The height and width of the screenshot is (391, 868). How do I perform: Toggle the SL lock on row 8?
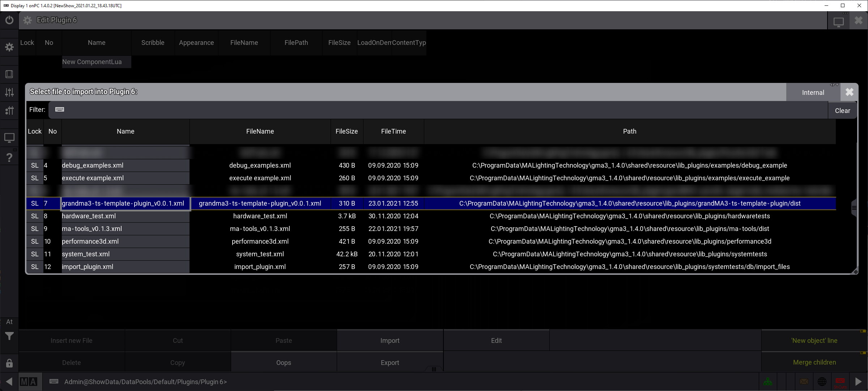34,216
